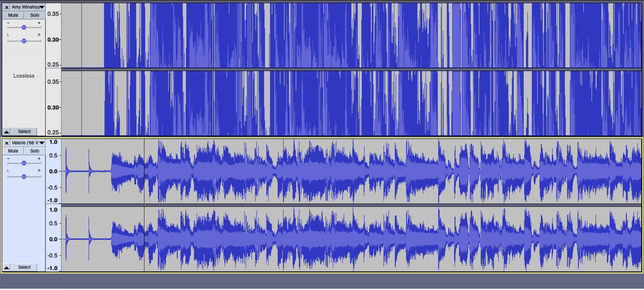Click the pan slider on the Amy Winehouse track

[x=24, y=41]
